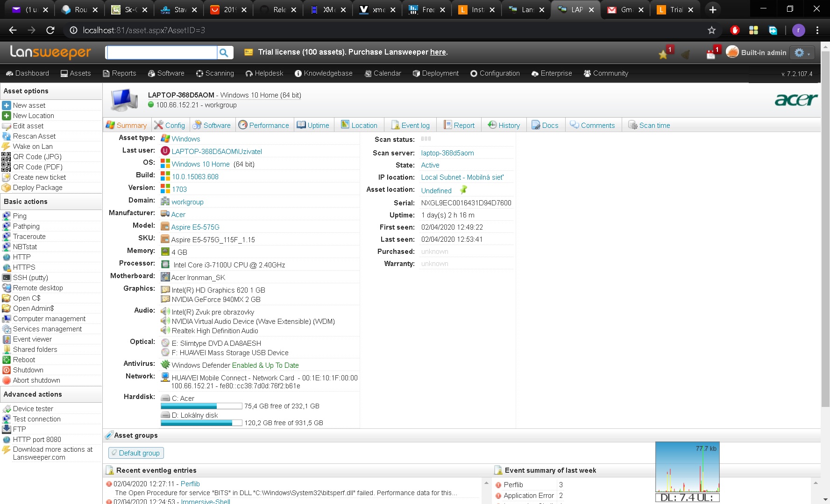Click the Event viewer icon

tap(7, 339)
